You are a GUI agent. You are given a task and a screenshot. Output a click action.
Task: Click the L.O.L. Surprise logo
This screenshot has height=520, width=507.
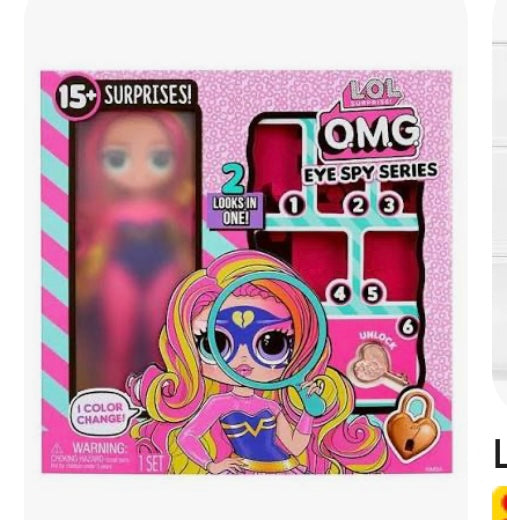tap(374, 92)
